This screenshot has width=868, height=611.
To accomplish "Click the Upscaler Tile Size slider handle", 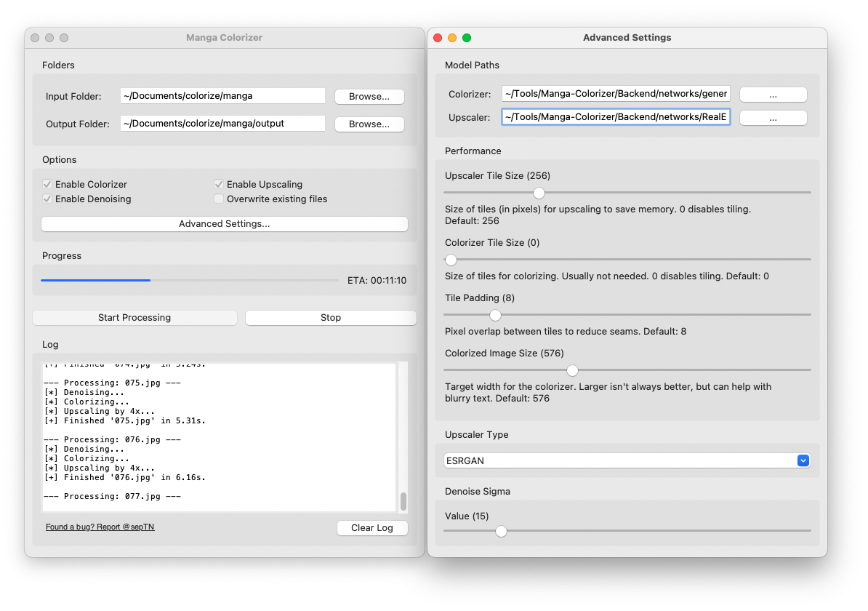I will [539, 193].
